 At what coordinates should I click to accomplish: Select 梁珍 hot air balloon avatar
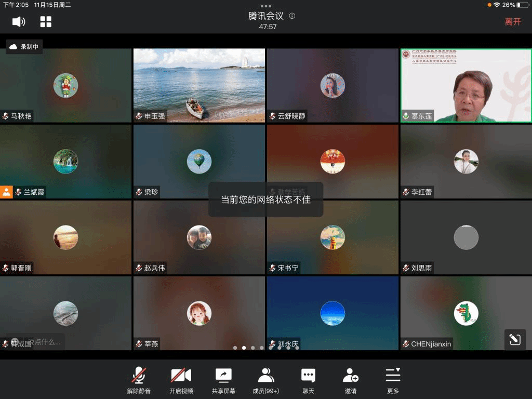[x=199, y=161]
